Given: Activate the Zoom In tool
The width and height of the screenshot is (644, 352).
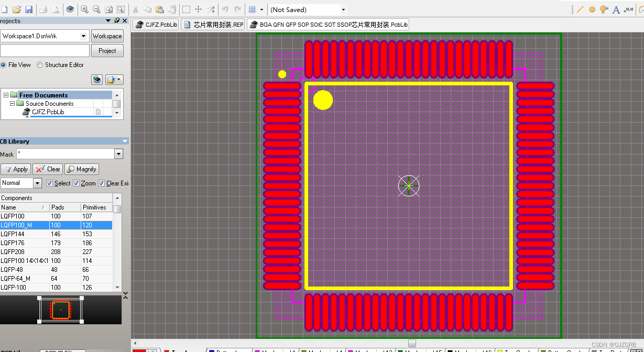Looking at the screenshot, I should [84, 9].
